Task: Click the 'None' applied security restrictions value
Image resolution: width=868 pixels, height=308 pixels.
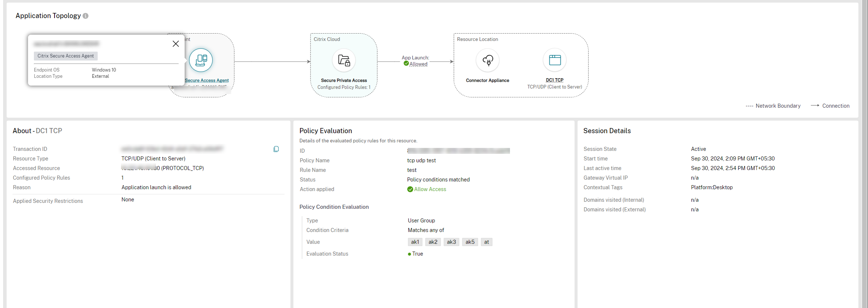Action: [128, 200]
